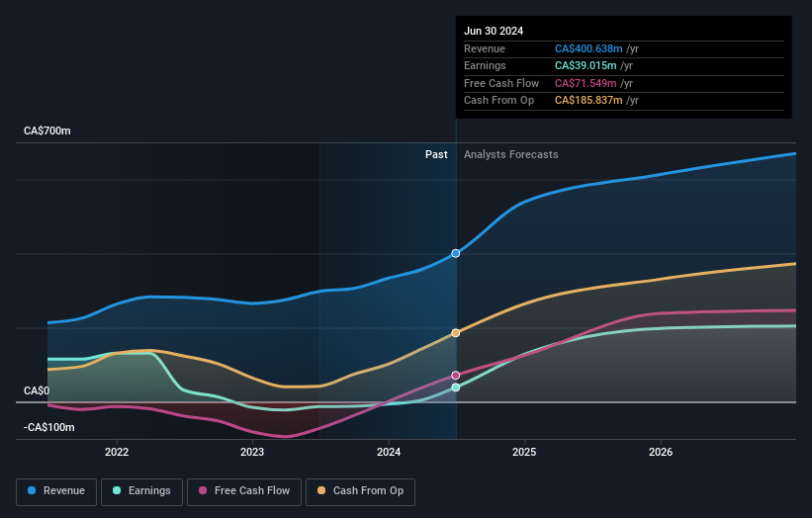
Task: Click the -CA$100m y-axis label
Action: pyautogui.click(x=49, y=427)
